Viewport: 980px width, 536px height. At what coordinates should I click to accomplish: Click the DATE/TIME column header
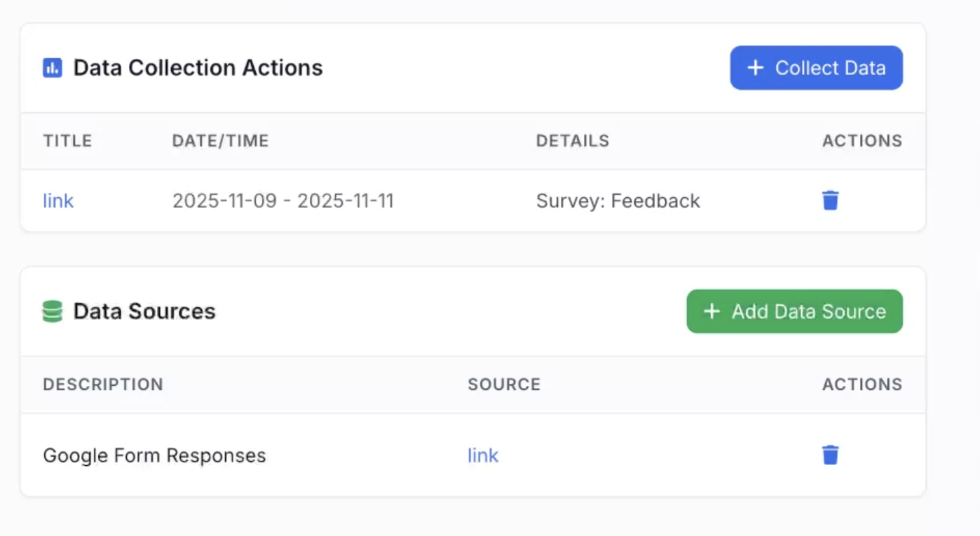click(220, 141)
